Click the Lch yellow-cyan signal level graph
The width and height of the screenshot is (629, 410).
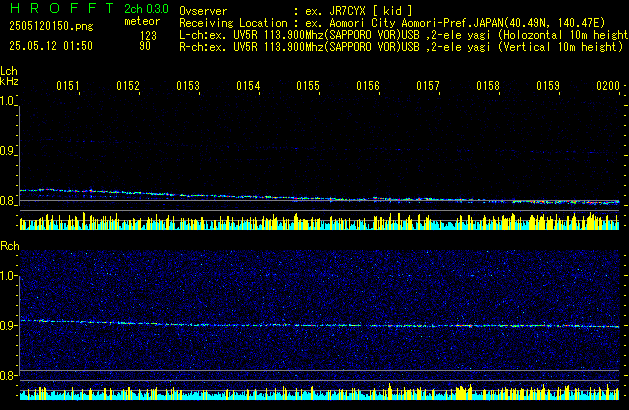pos(319,221)
